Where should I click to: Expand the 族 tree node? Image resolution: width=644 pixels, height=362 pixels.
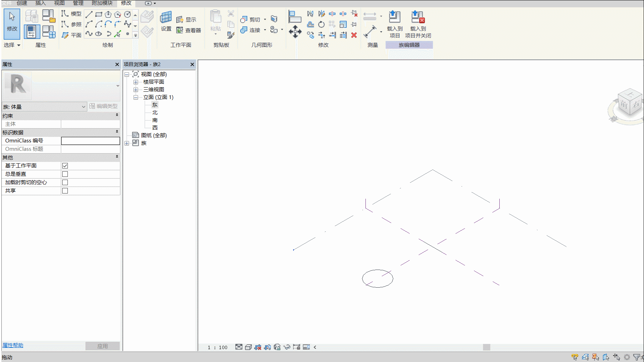pos(127,143)
